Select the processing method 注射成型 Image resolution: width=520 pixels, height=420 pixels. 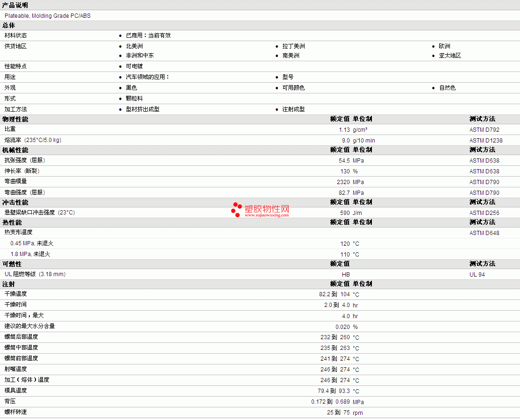[x=293, y=109]
